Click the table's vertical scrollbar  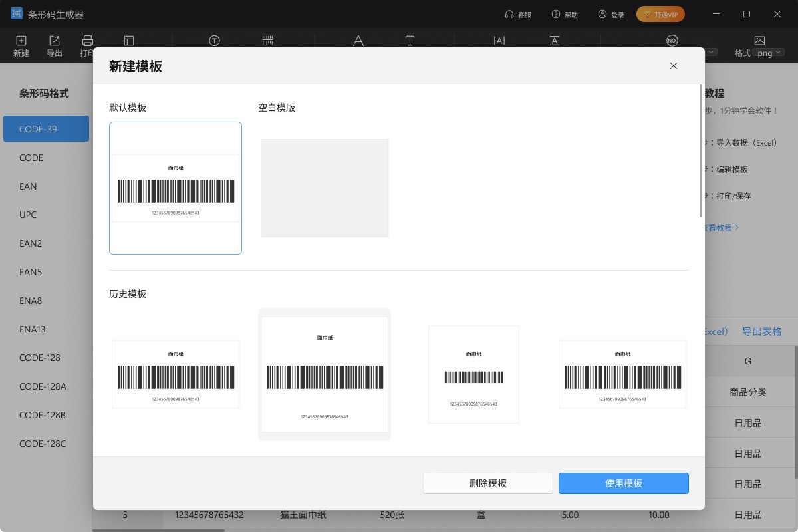[x=795, y=412]
